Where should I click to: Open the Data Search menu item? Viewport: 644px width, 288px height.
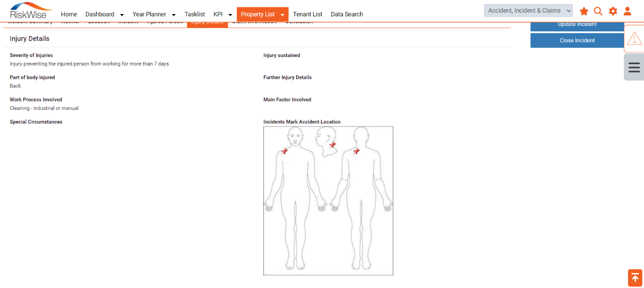(x=347, y=14)
